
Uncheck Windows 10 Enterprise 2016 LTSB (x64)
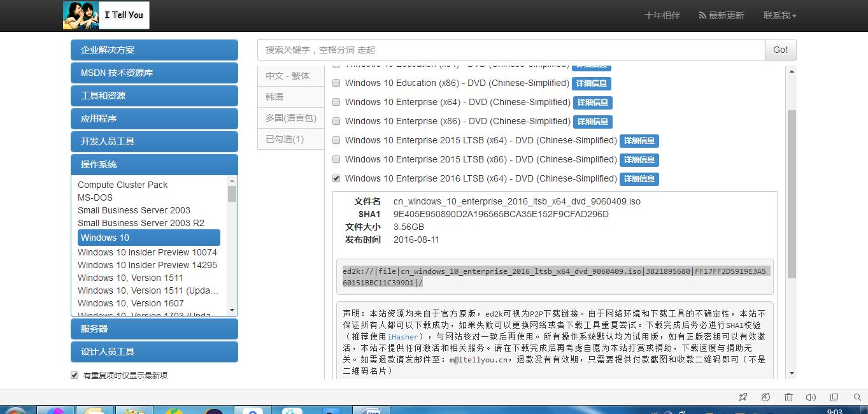[336, 178]
